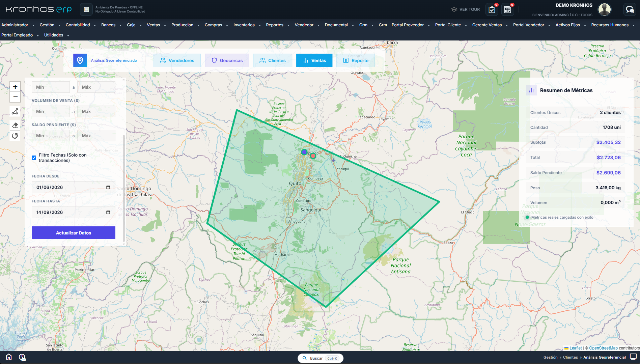
Task: Select the polygon draw tool on map
Action: [x=15, y=111]
